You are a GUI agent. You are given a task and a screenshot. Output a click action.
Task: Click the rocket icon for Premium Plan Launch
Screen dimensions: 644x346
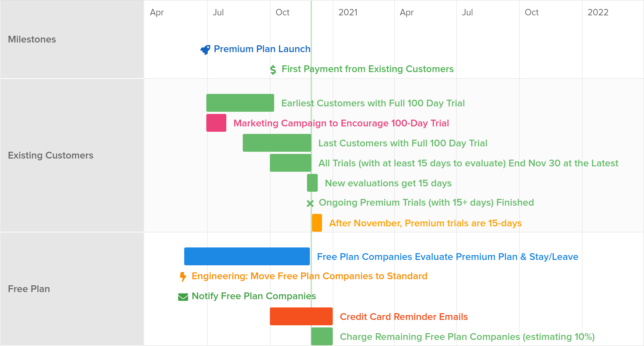pos(205,50)
